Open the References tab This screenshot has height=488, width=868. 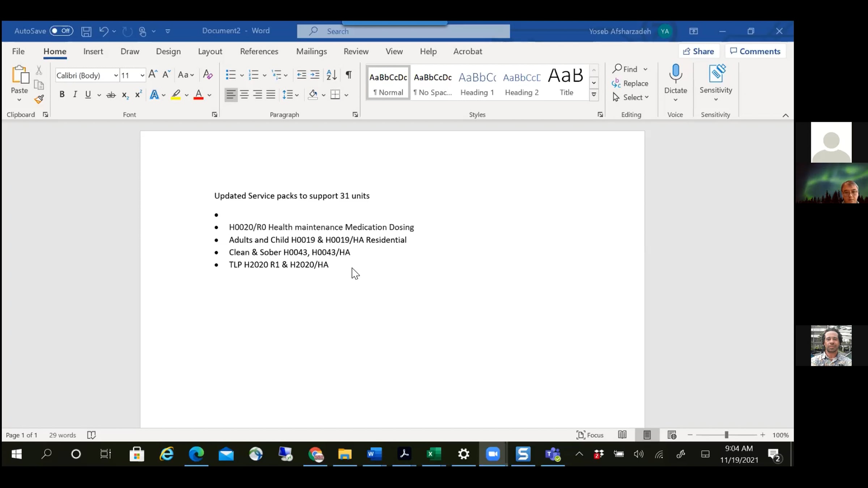point(259,51)
